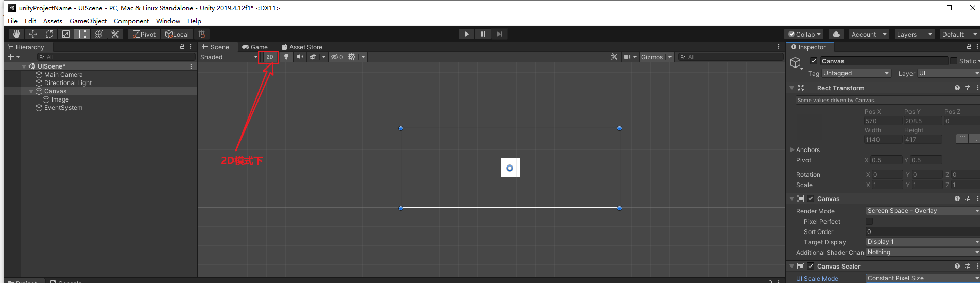Open cloud services panel
Screen dimensions: 980x283
click(x=836, y=34)
